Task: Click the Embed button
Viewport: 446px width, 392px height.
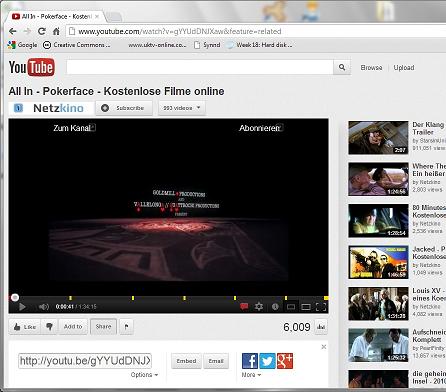Action: 186,361
